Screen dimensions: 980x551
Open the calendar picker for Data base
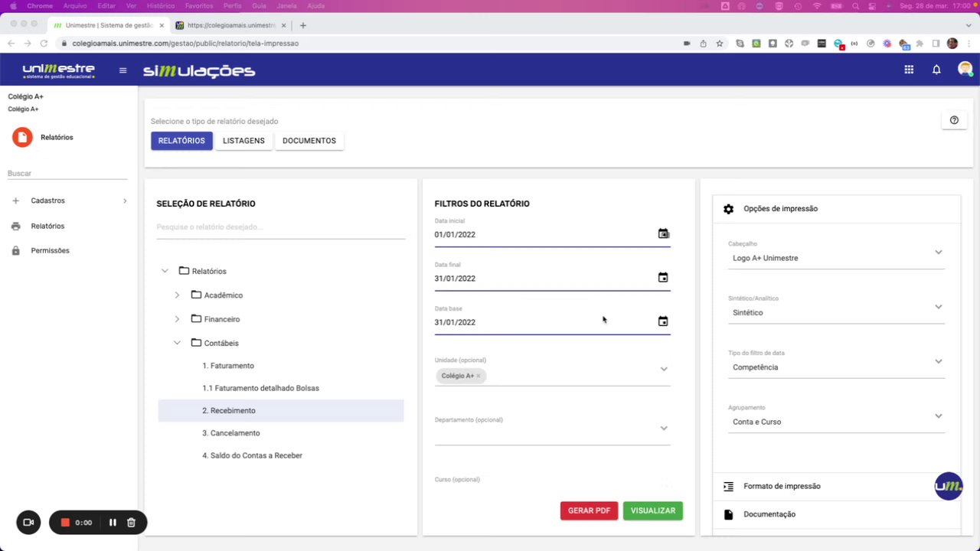pos(663,321)
